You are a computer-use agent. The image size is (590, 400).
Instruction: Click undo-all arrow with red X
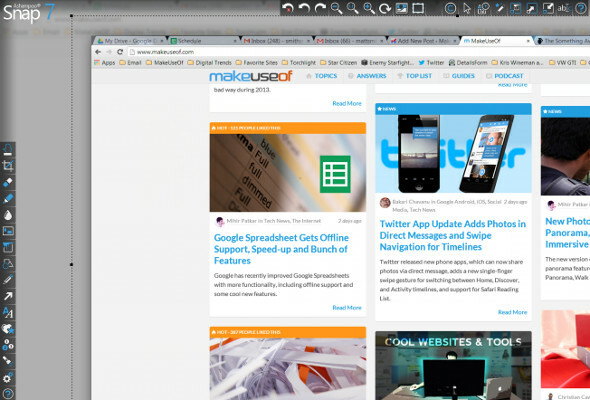[x=288, y=8]
